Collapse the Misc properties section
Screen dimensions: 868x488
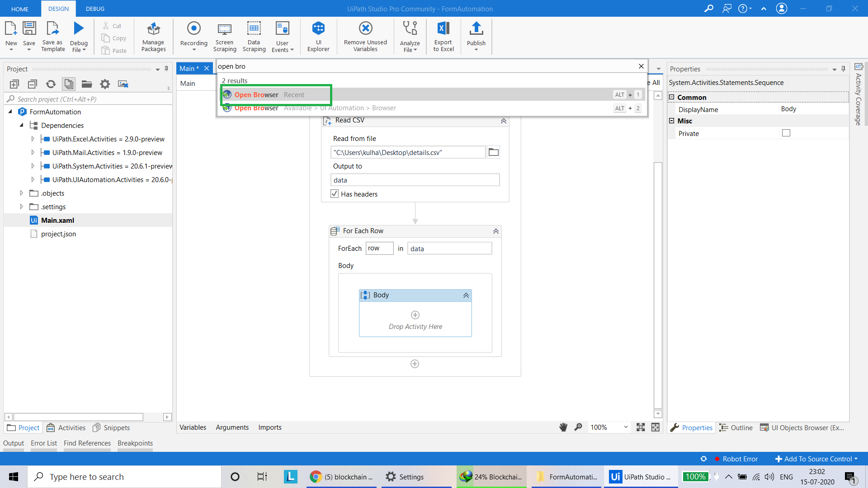tap(672, 121)
